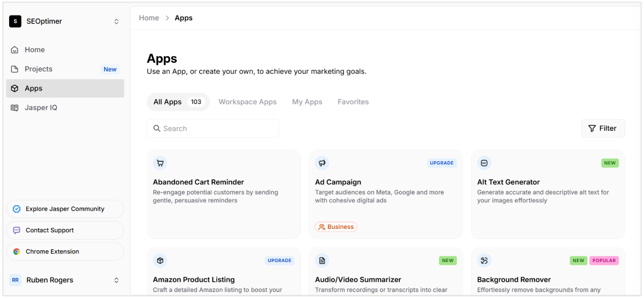Click the Ad Campaign megaphone icon
The width and height of the screenshot is (644, 298).
click(322, 163)
